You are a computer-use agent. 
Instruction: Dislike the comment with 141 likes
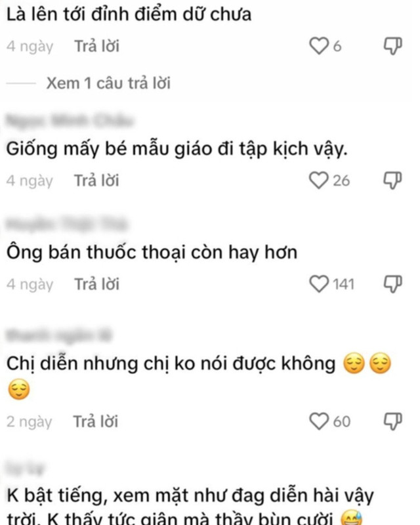click(392, 284)
